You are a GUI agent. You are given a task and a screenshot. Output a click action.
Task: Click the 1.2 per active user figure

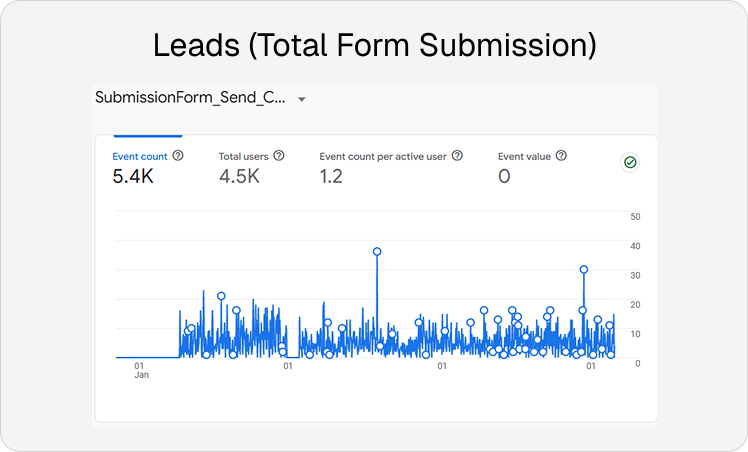point(331,177)
